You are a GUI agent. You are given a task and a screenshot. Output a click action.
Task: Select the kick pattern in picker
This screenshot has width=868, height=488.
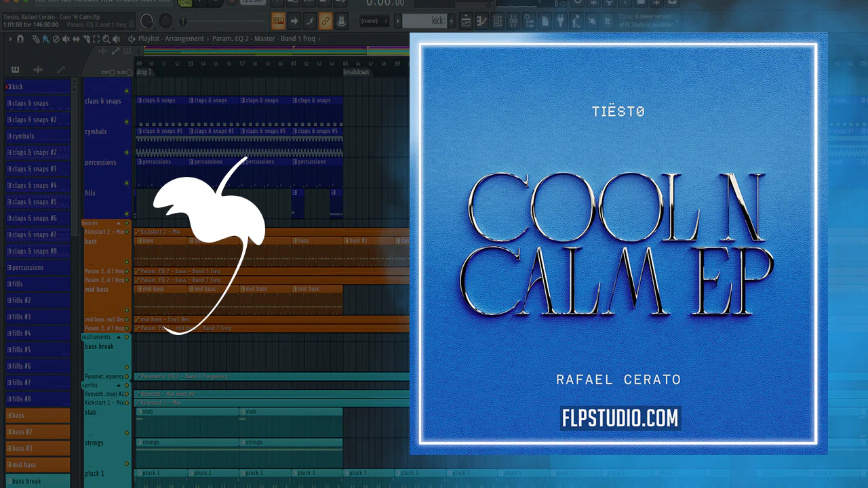click(x=38, y=87)
